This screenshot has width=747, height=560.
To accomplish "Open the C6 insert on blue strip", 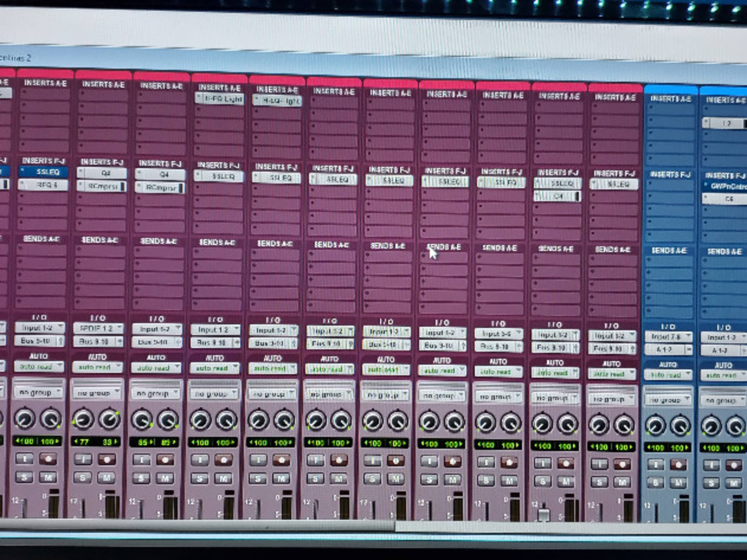I will click(x=725, y=199).
